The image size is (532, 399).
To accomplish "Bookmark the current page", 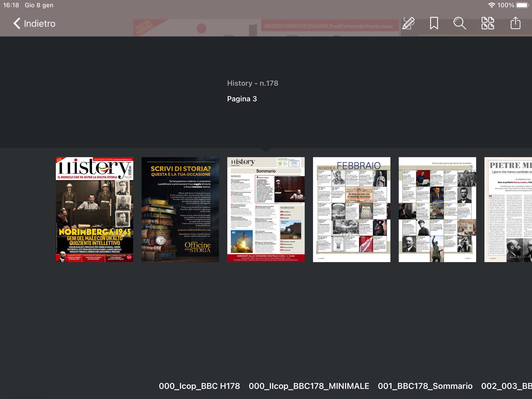I will 434,23.
